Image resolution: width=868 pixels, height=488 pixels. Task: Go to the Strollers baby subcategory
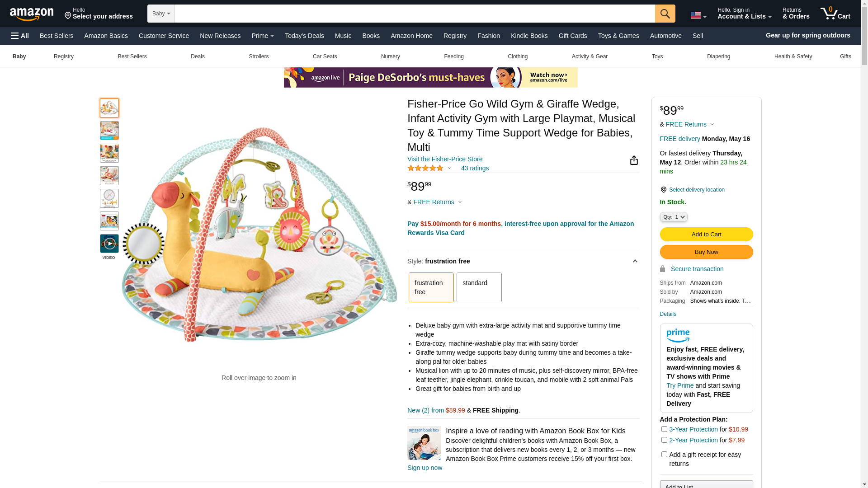click(259, 56)
